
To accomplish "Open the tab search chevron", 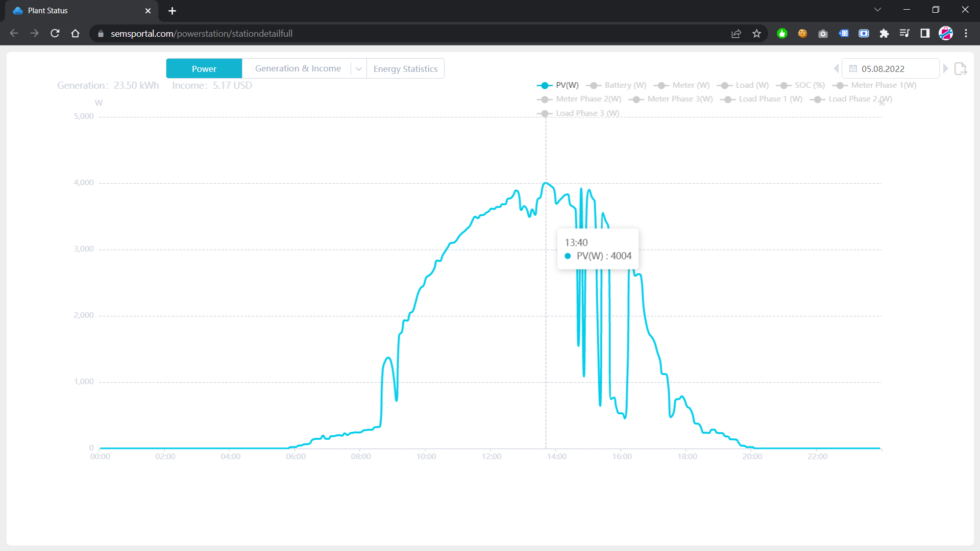I will coord(877,10).
